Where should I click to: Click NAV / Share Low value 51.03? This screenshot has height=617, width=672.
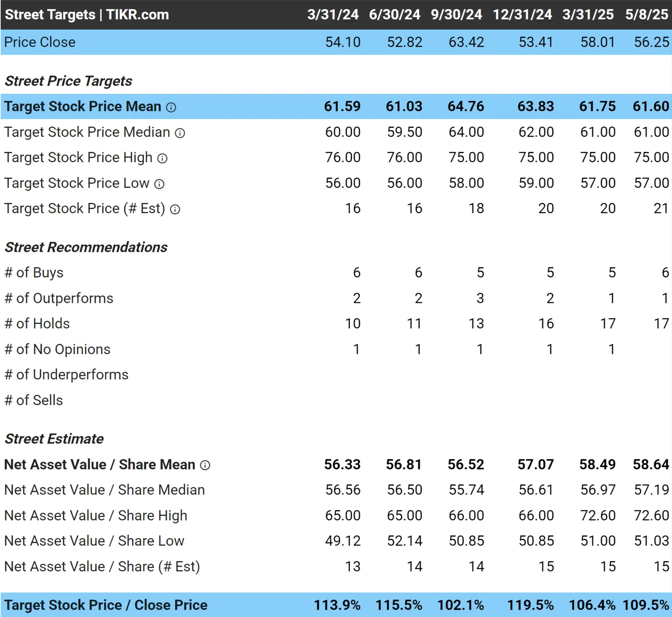(652, 541)
